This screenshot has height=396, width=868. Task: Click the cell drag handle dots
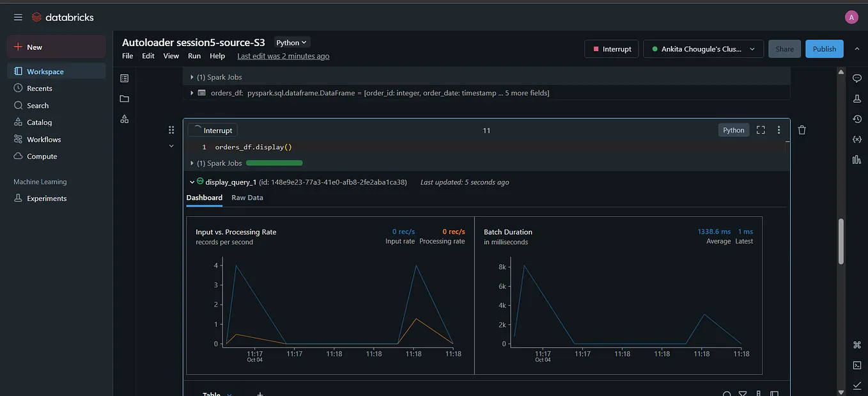point(171,129)
